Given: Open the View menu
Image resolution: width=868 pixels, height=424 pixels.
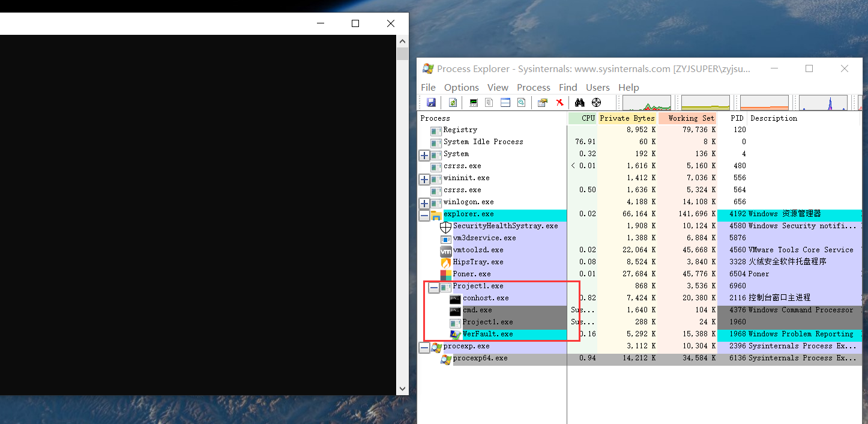Looking at the screenshot, I should (x=498, y=88).
